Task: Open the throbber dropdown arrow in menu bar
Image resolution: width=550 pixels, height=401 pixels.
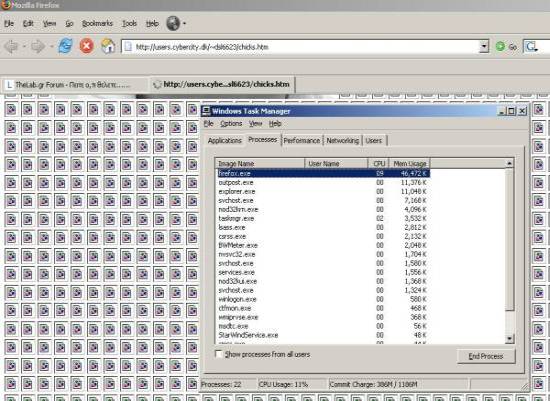Action: coord(184,24)
